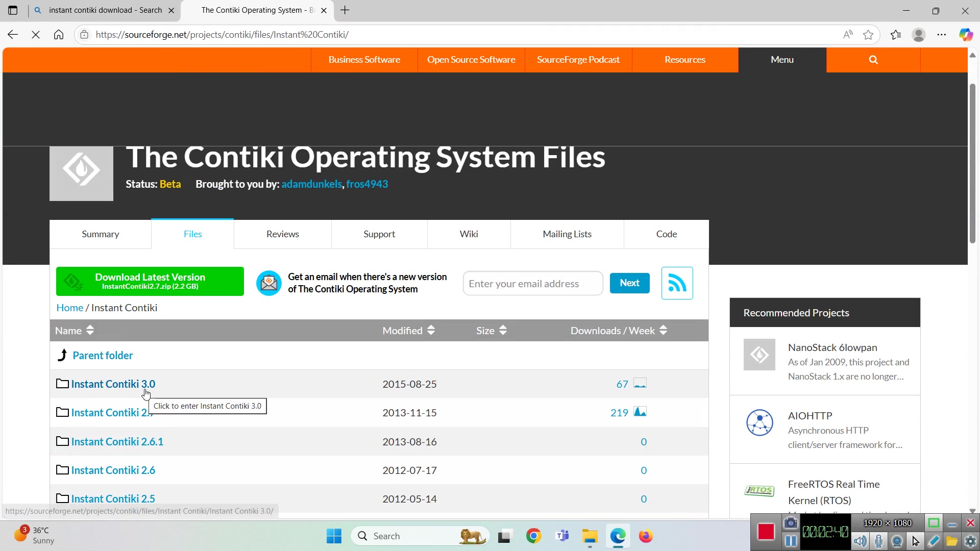Open the Reviews tab
The height and width of the screenshot is (551, 980).
click(282, 234)
